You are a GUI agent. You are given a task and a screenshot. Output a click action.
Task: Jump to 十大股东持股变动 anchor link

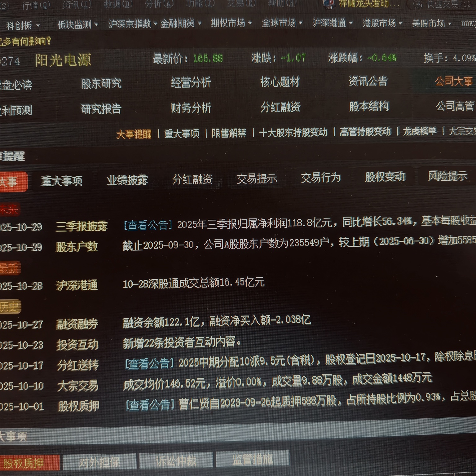tap(293, 133)
